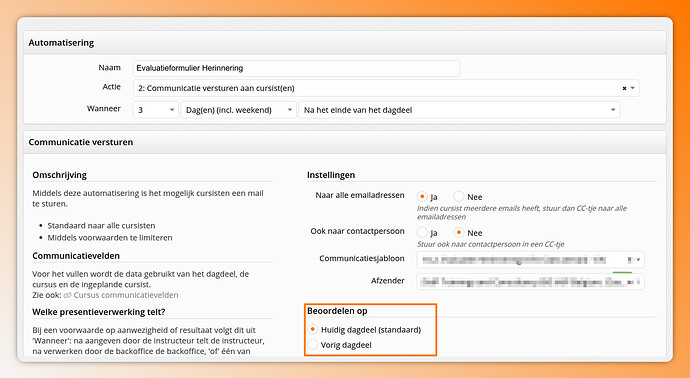Click 'Stuur ook naar contactpersoon in een CC-tje' hint
This screenshot has height=378, width=690.
(x=491, y=244)
